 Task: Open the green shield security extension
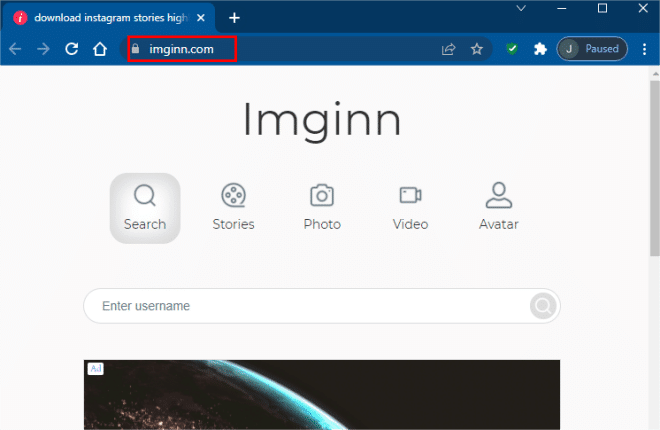(512, 49)
